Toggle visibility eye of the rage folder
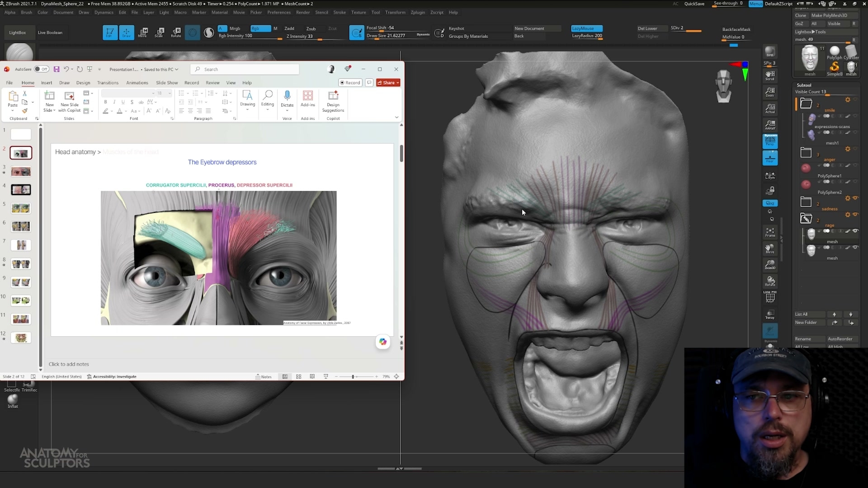868x488 pixels. (x=855, y=214)
